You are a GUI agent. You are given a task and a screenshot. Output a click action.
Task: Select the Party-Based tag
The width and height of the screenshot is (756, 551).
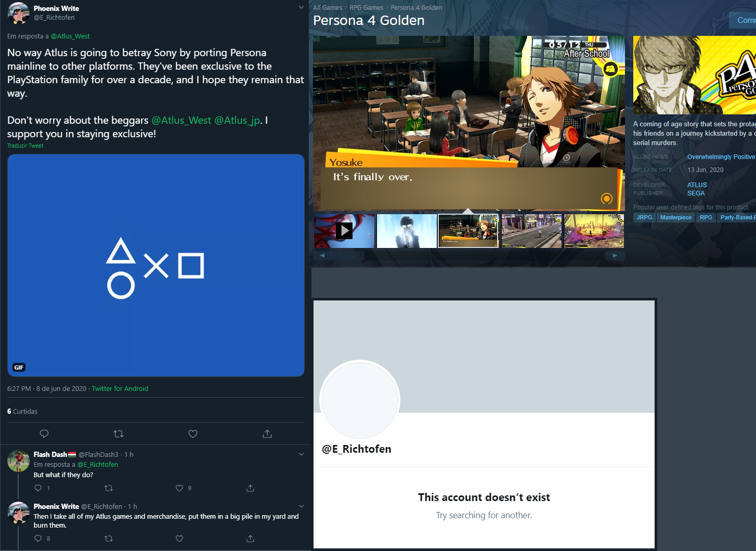737,218
